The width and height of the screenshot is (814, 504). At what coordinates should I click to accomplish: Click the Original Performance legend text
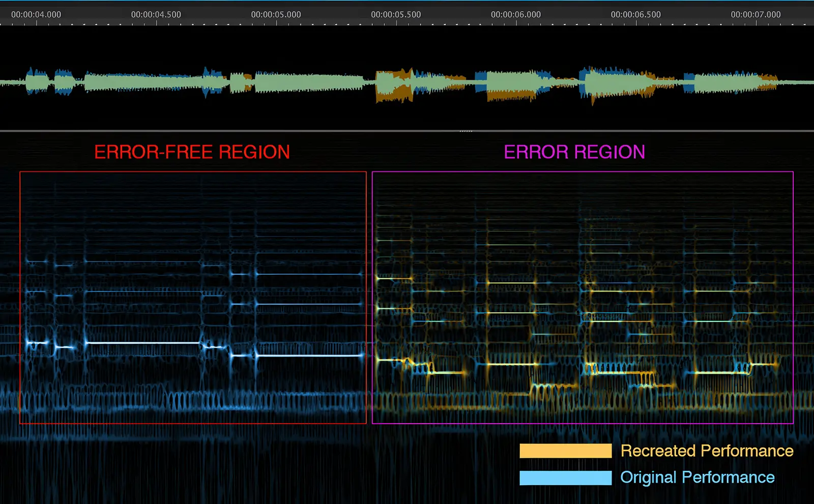tap(697, 478)
